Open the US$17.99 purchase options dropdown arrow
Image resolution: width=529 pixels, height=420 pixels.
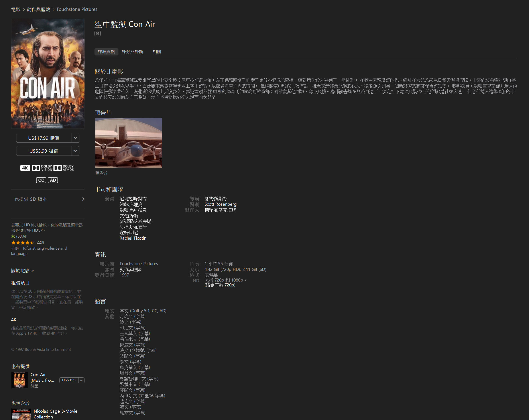pyautogui.click(x=75, y=138)
